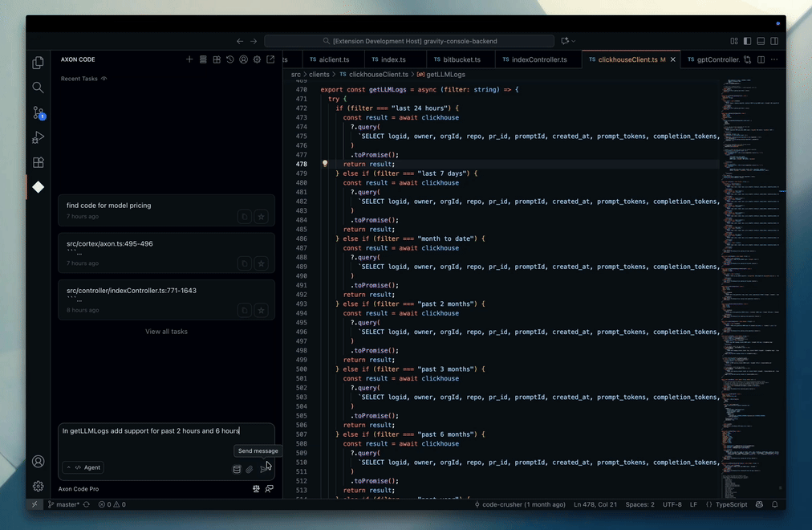Image resolution: width=812 pixels, height=530 pixels.
Task: Open Axon Code settings gear icon
Action: (257, 59)
